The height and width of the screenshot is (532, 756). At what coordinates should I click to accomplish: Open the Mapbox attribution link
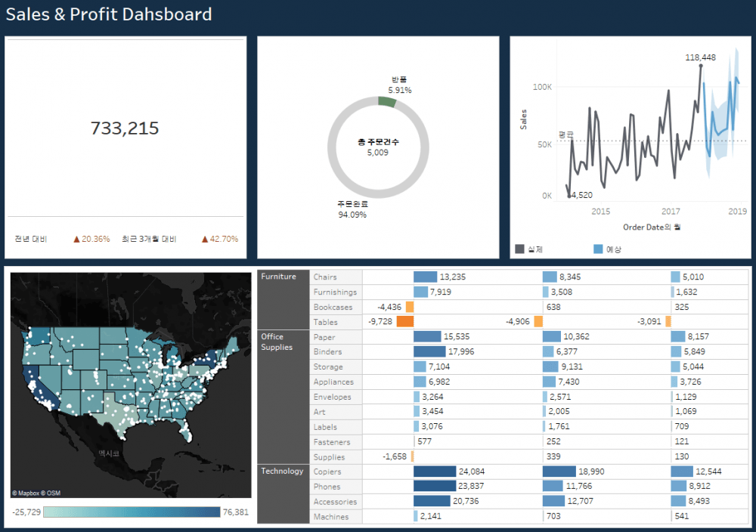click(x=27, y=493)
